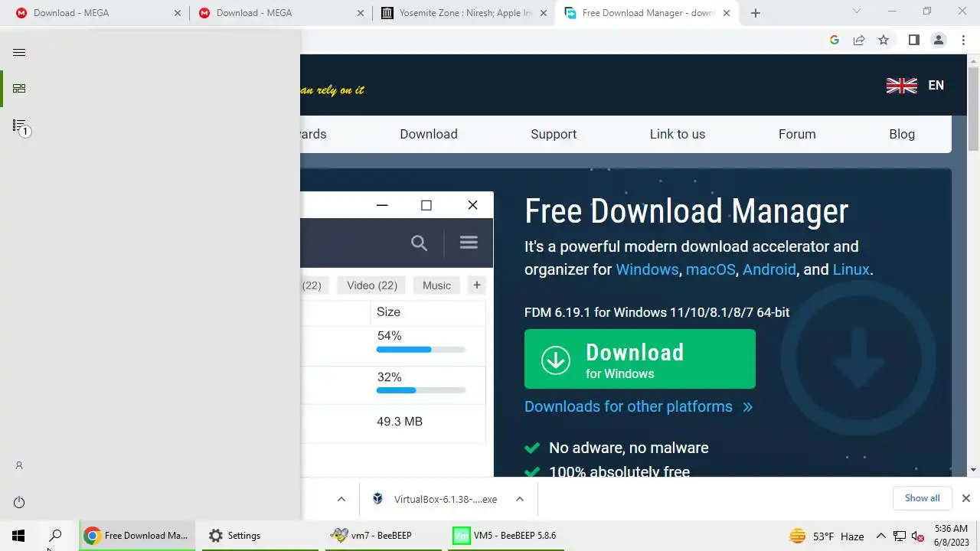Click the 54% progress bar
980x551 pixels.
pyautogui.click(x=421, y=350)
